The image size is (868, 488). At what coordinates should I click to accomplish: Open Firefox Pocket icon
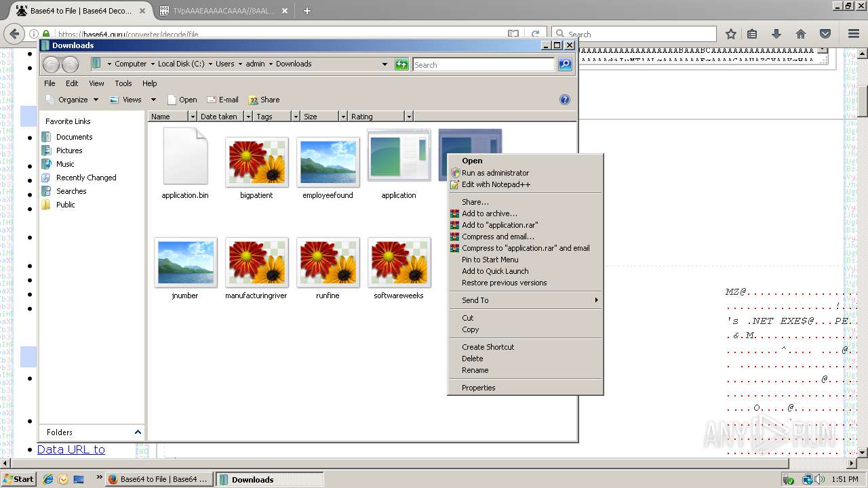825,34
